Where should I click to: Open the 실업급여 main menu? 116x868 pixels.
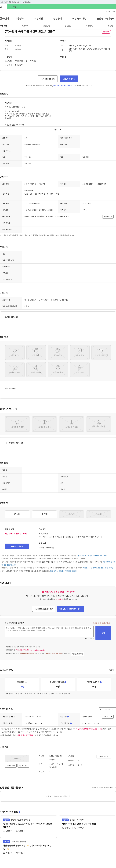coord(58,19)
